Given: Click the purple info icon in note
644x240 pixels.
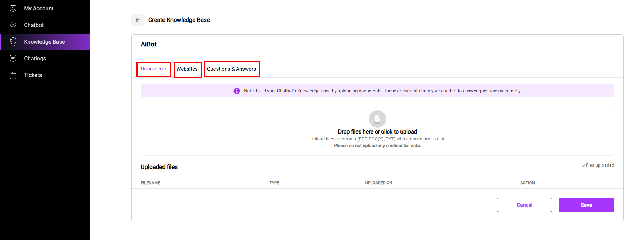Looking at the screenshot, I should point(237,91).
